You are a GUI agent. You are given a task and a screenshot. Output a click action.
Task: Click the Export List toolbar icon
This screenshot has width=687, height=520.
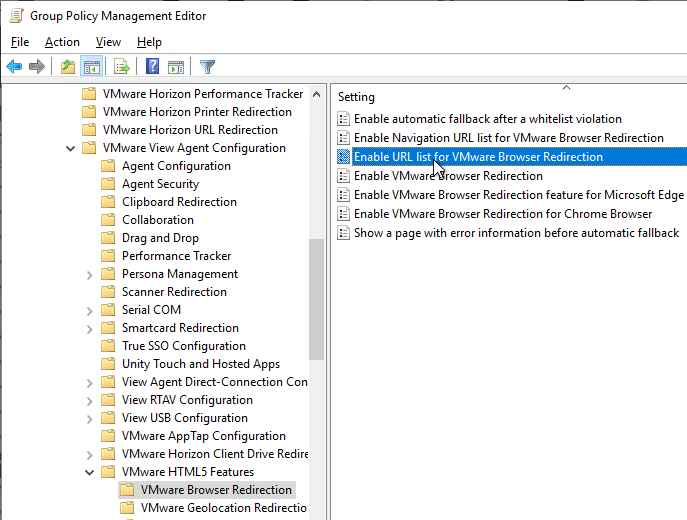pyautogui.click(x=121, y=67)
